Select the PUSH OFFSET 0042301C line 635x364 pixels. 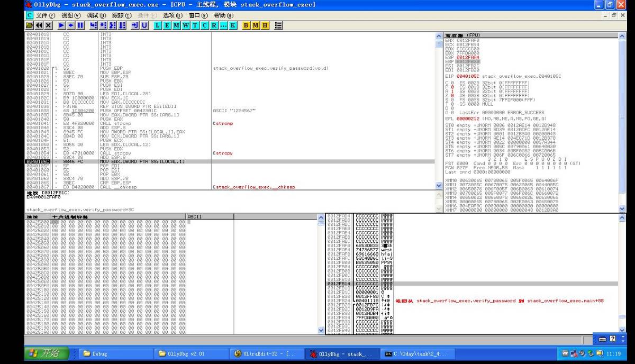pos(230,111)
